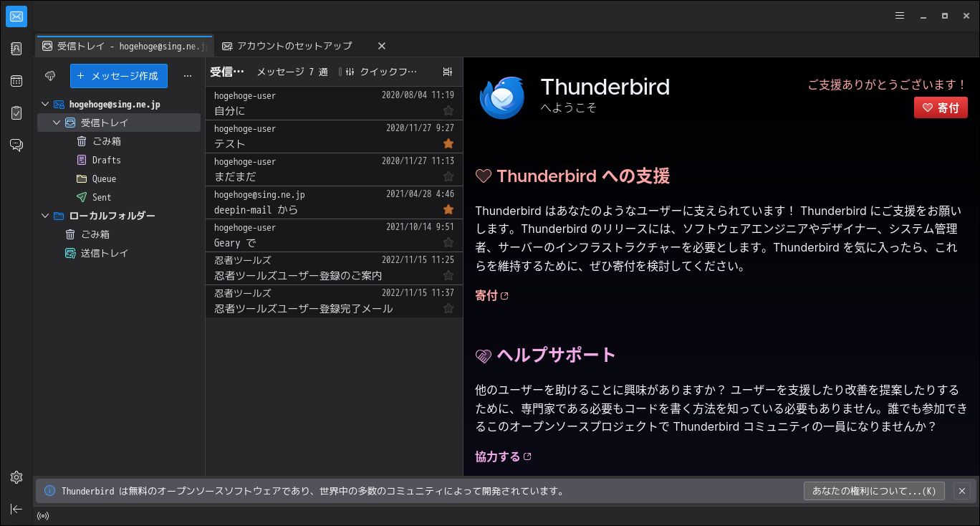Viewport: 980px width, 526px height.
Task: Collapse the hogehoge@sing.ne.jp account tree
Action: coord(45,105)
